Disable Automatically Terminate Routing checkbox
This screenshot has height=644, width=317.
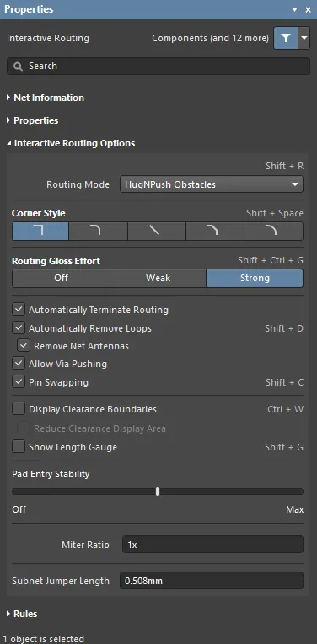point(19,310)
